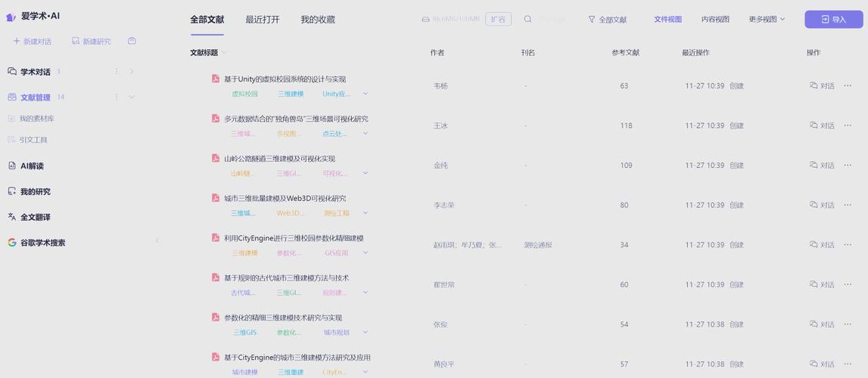The height and width of the screenshot is (378, 868).
Task: Open more options for 李志荣's paper row
Action: point(848,205)
